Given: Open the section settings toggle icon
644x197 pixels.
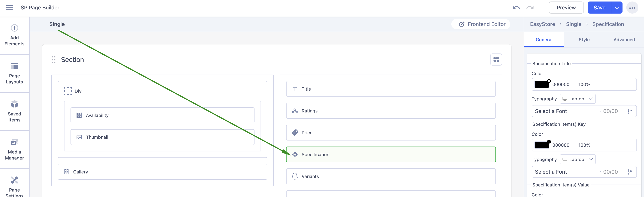Looking at the screenshot, I should point(496,60).
